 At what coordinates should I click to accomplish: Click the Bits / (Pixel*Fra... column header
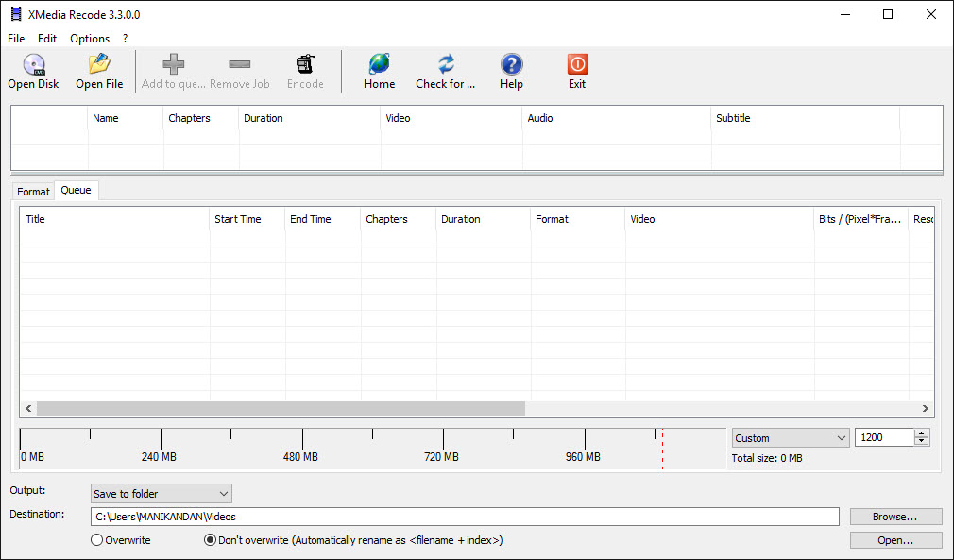860,219
